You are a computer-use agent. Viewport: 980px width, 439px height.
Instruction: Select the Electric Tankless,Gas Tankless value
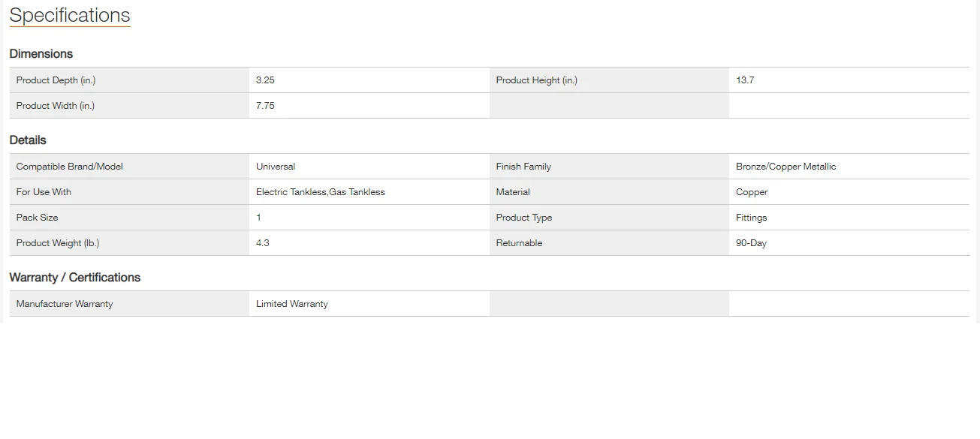pyautogui.click(x=320, y=192)
